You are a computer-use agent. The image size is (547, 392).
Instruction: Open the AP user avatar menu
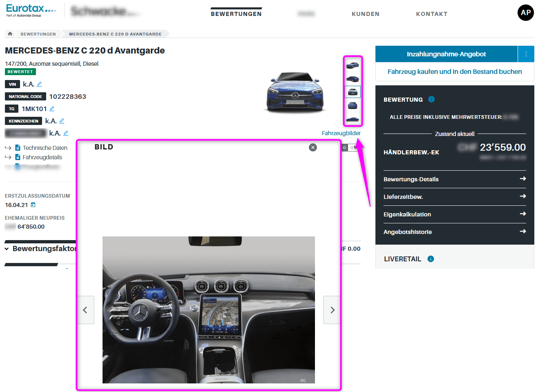click(x=526, y=13)
